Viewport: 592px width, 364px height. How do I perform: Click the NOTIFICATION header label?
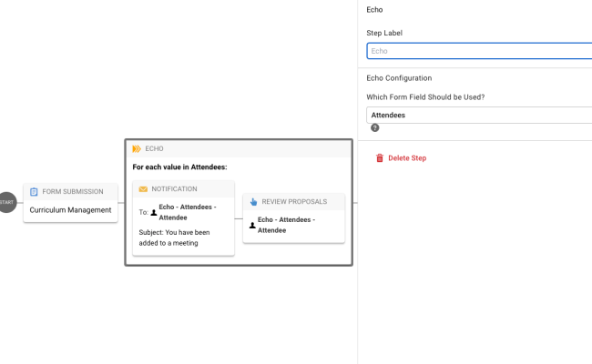tap(174, 189)
